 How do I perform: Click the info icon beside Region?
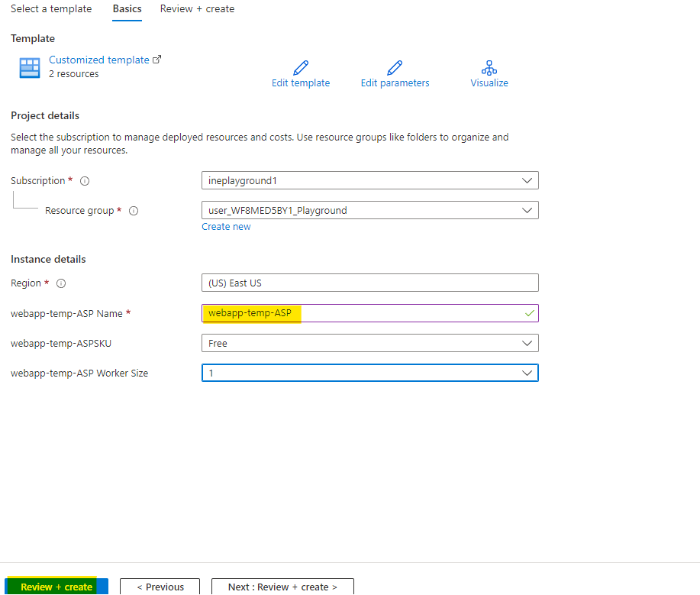[x=61, y=283]
